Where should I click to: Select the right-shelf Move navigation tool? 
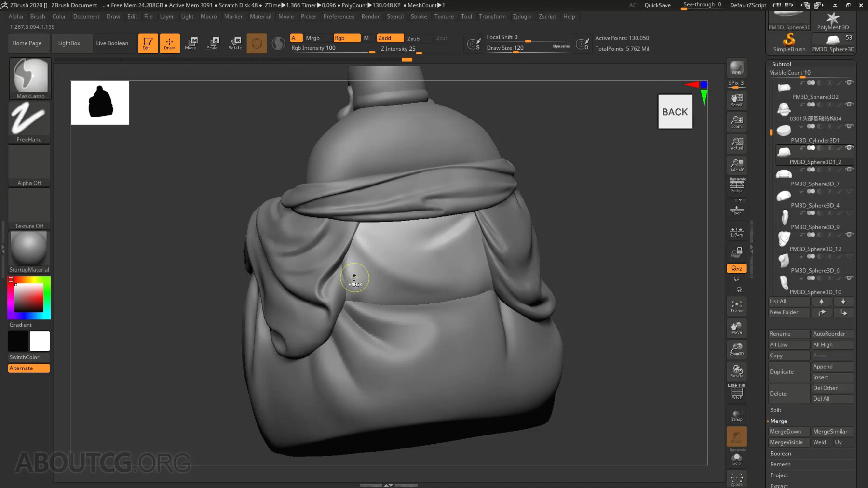pos(736,328)
